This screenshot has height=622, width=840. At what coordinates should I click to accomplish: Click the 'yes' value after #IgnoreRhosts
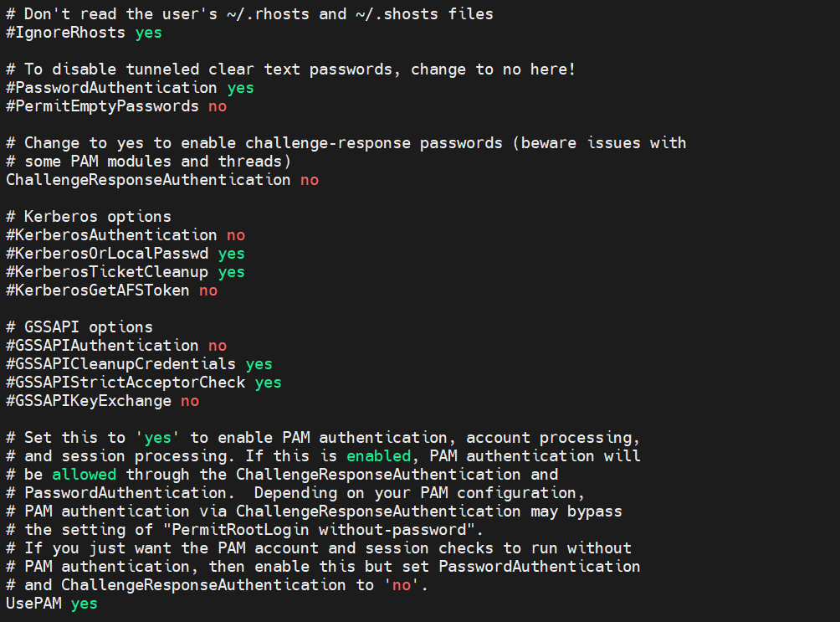[x=148, y=33]
